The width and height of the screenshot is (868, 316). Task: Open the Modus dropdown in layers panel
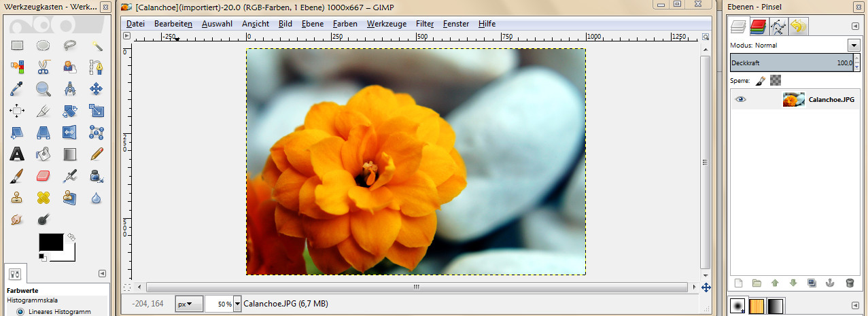(854, 45)
